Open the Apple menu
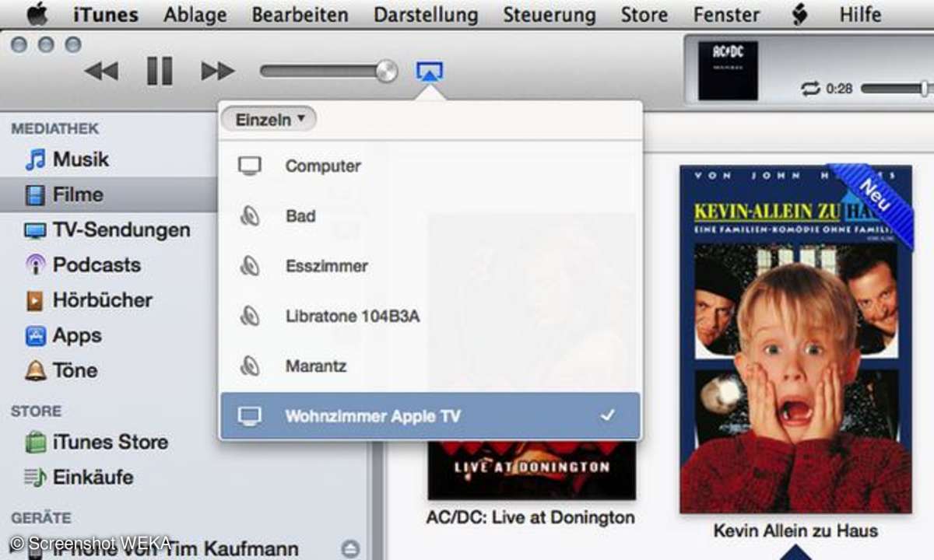This screenshot has width=934, height=560. [x=37, y=14]
